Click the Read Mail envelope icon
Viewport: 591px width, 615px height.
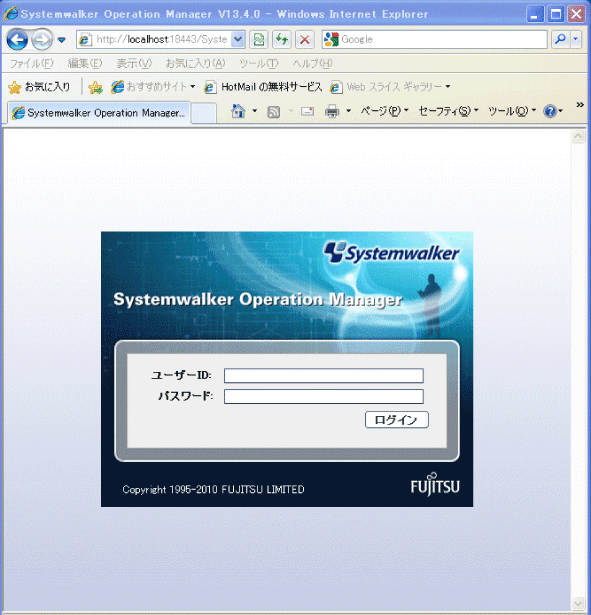click(x=307, y=112)
